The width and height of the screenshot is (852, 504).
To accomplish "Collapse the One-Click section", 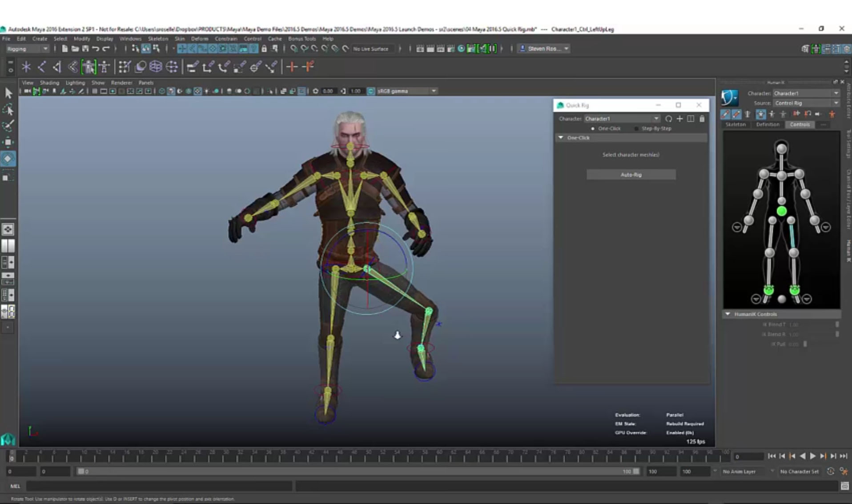I will [561, 138].
